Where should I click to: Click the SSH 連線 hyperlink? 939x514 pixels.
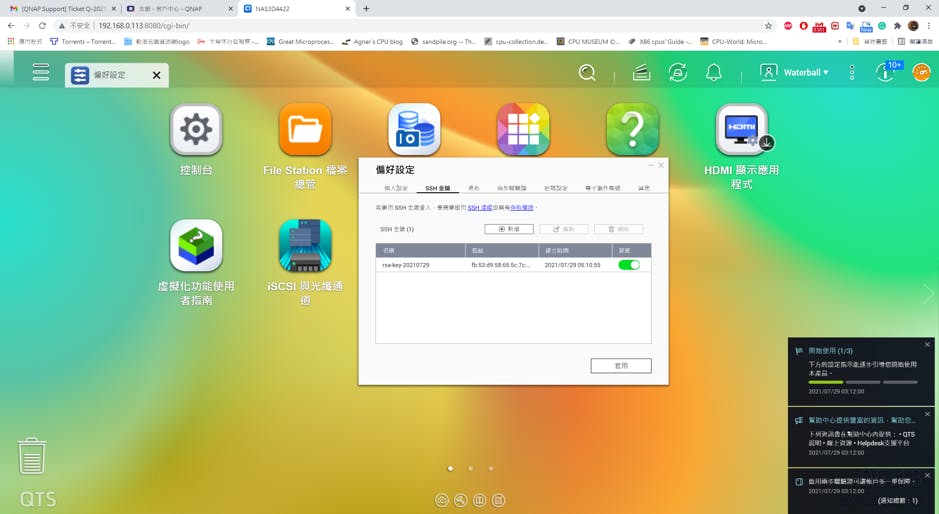pyautogui.click(x=479, y=208)
